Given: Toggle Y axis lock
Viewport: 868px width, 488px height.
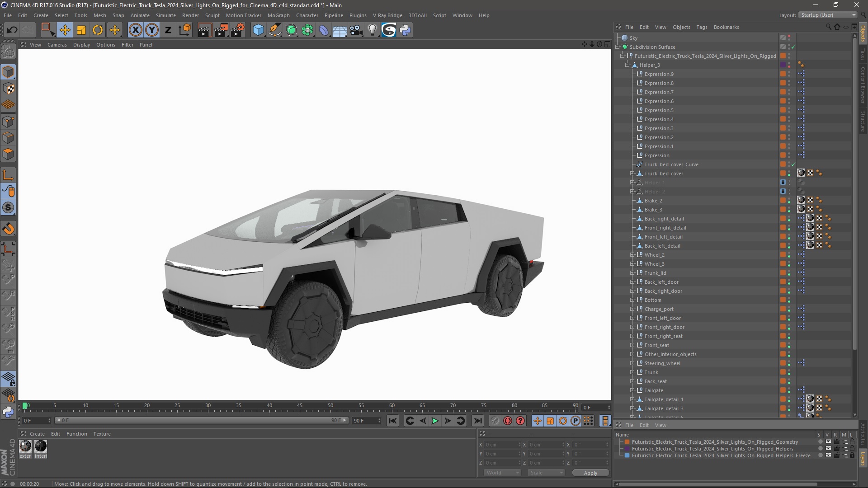Looking at the screenshot, I should pyautogui.click(x=152, y=30).
